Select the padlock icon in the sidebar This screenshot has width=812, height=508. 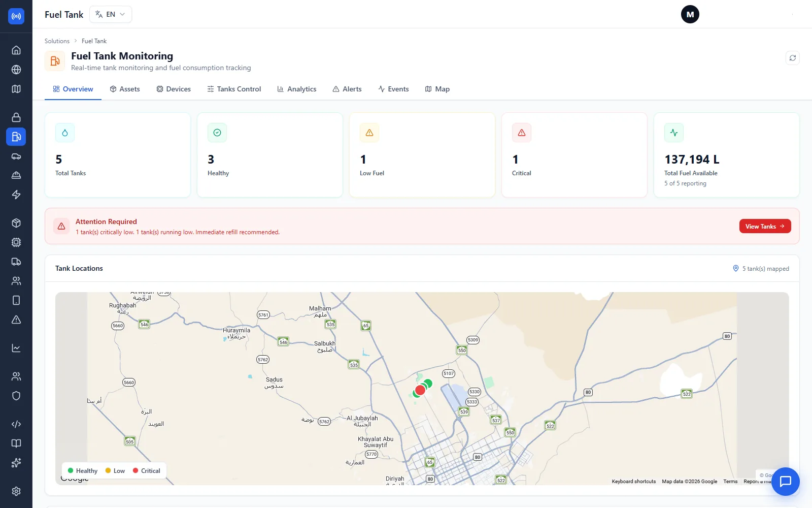(x=16, y=117)
